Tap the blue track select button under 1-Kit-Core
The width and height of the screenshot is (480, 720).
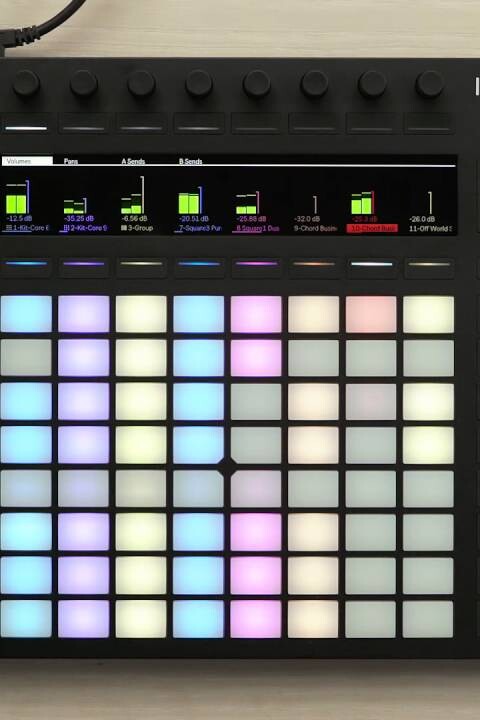pyautogui.click(x=26, y=266)
